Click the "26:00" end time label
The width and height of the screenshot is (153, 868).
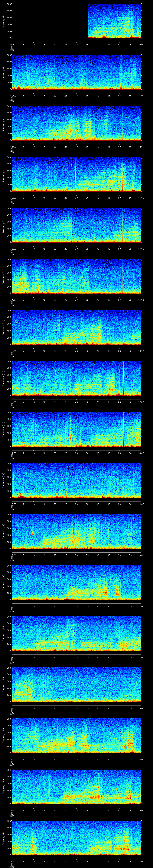pyautogui.click(x=141, y=861)
